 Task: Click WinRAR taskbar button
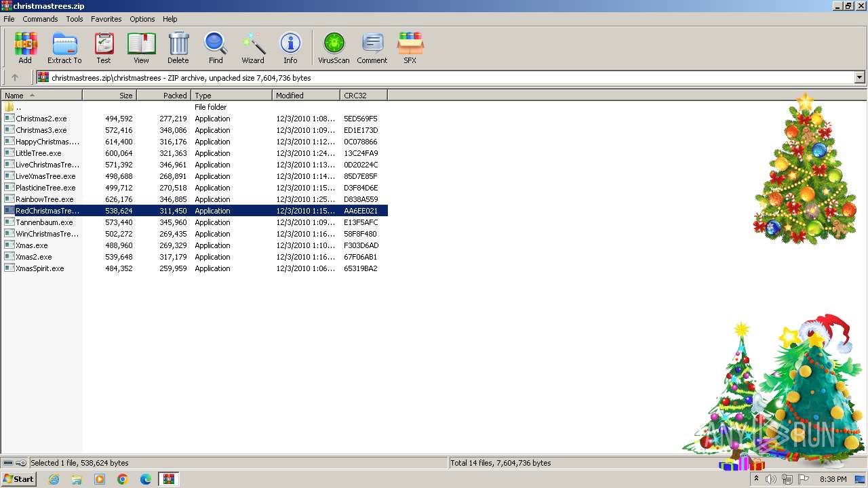click(x=168, y=479)
